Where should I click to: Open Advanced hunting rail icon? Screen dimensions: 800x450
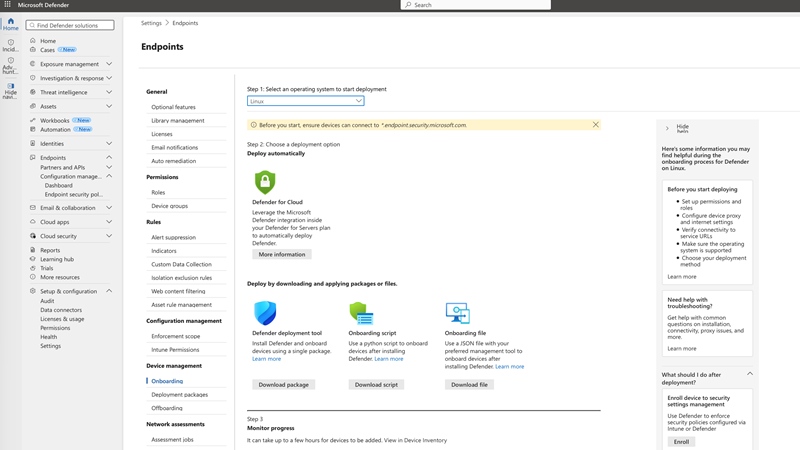[11, 66]
